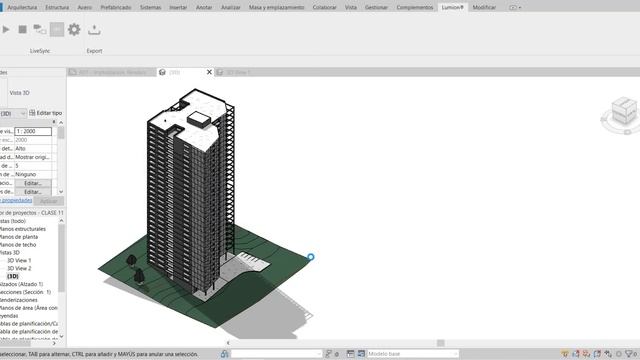Select the {3D} view in project browser
The height and width of the screenshot is (360, 640).
pos(13,276)
